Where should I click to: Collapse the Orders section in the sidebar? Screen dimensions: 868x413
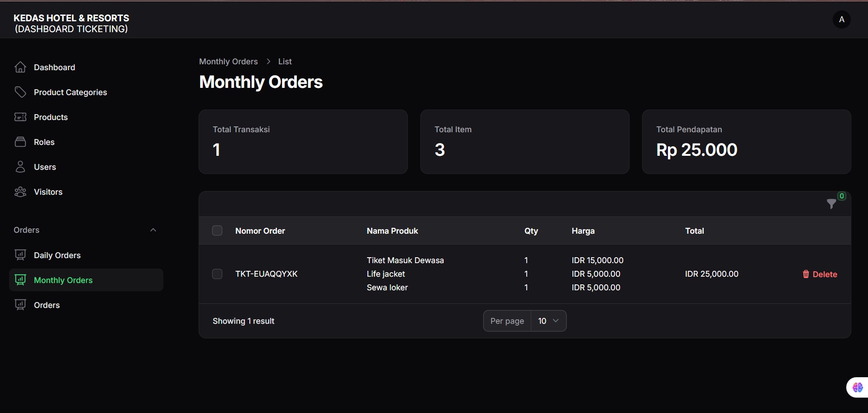pyautogui.click(x=153, y=230)
